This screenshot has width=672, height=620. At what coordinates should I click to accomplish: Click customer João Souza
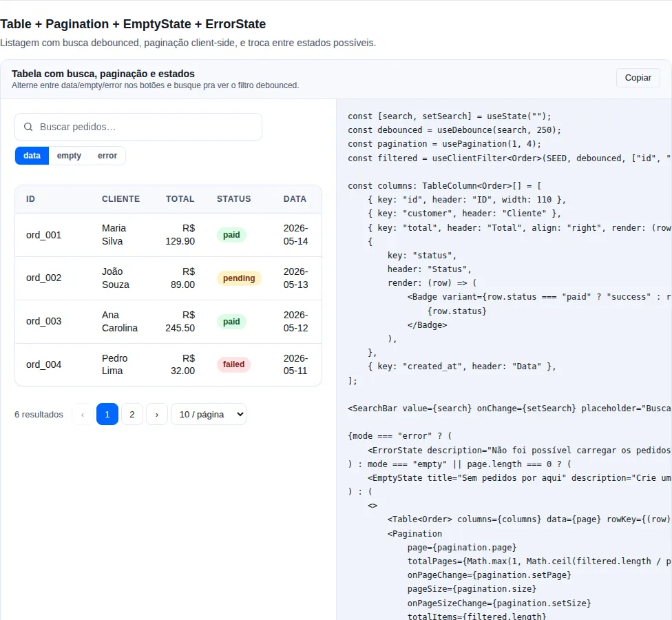click(116, 278)
